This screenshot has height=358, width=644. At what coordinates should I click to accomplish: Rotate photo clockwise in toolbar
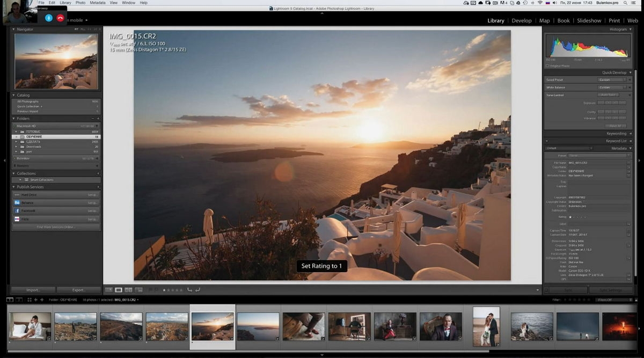pyautogui.click(x=197, y=290)
